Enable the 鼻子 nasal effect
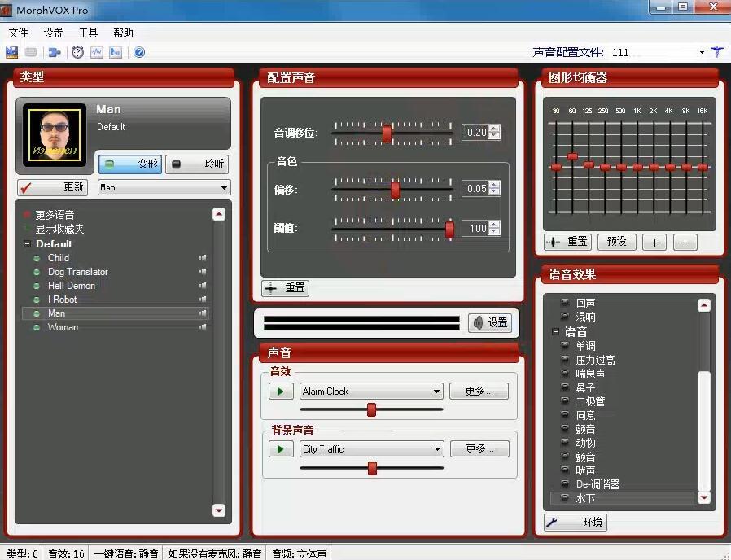This screenshot has height=560, width=731. point(565,387)
